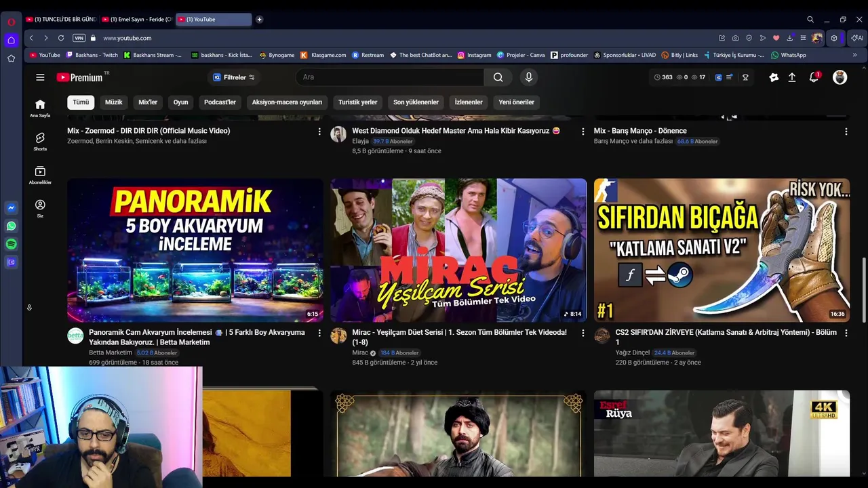868x488 pixels.
Task: Open the Filtreler filter control
Action: 234,77
